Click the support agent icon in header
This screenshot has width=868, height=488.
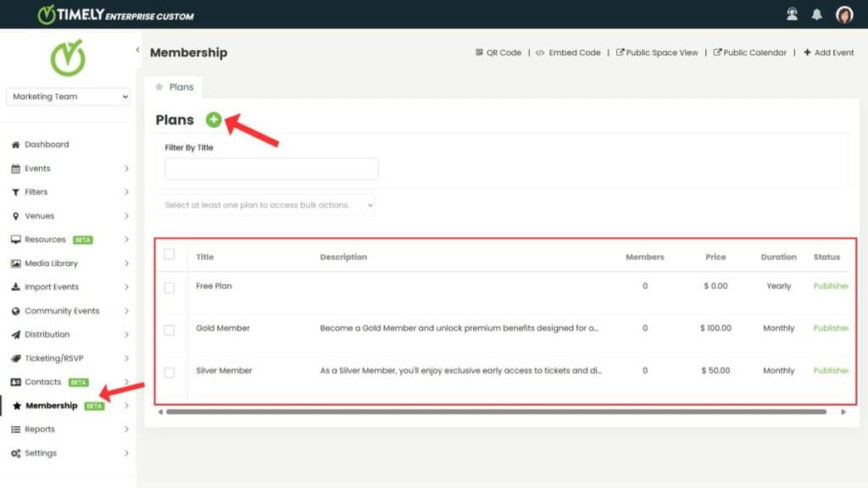click(x=793, y=14)
